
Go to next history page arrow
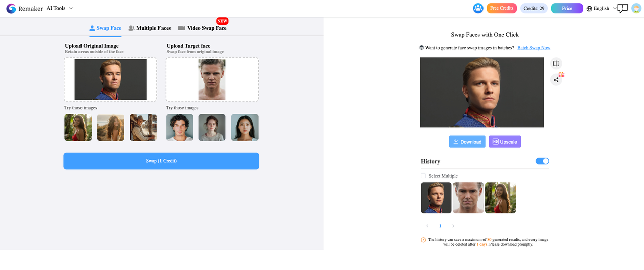tap(453, 226)
